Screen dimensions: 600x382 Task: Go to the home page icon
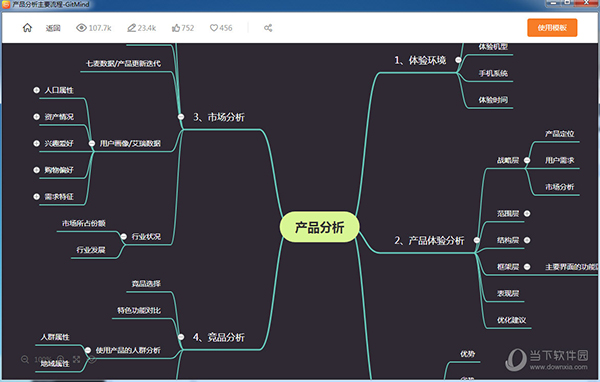coord(27,28)
